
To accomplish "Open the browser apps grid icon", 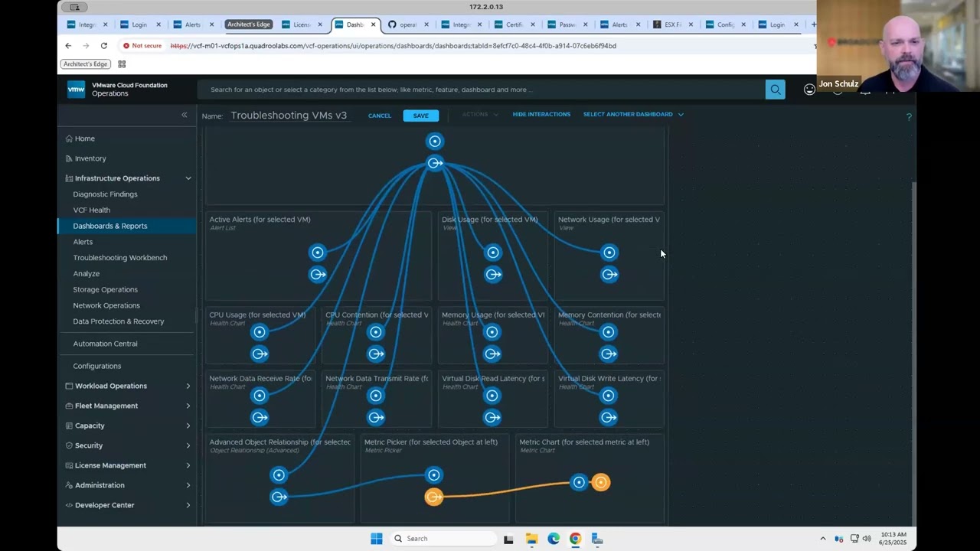I will click(122, 64).
